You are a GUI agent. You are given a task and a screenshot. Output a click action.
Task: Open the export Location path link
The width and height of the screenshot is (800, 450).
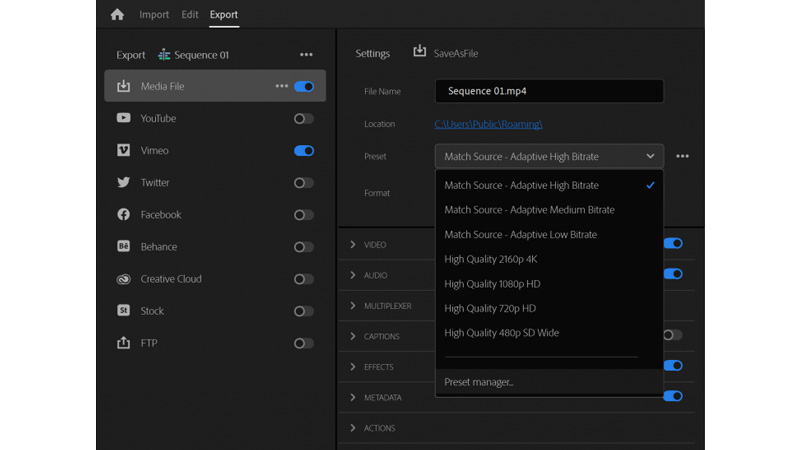[488, 124]
